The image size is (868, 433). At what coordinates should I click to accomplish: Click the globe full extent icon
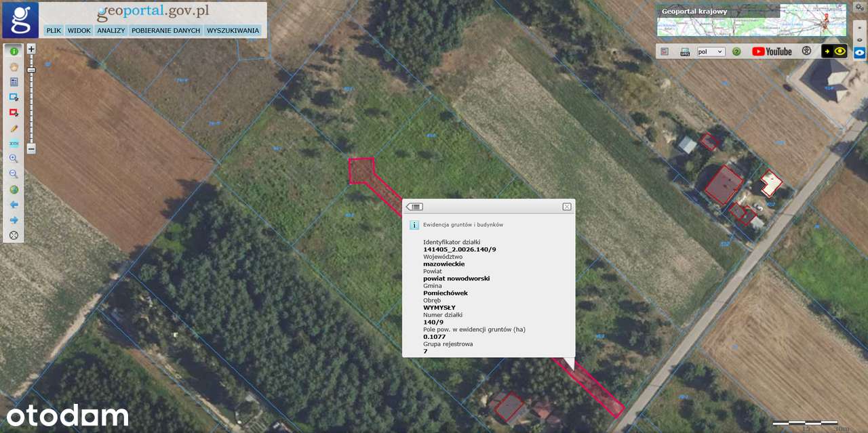[14, 190]
